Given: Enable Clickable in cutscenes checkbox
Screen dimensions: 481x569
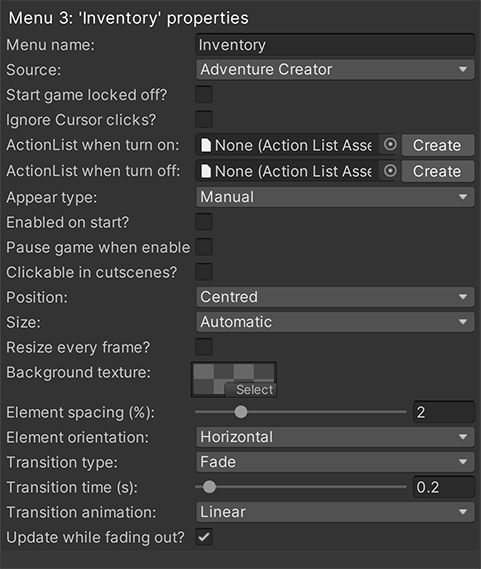Looking at the screenshot, I should click(204, 272).
